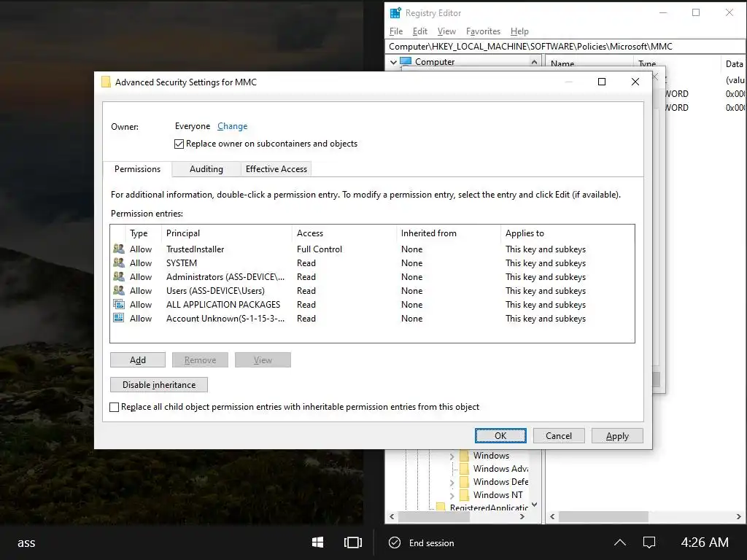
Task: Click the Windows NT folder icon
Action: 465,495
